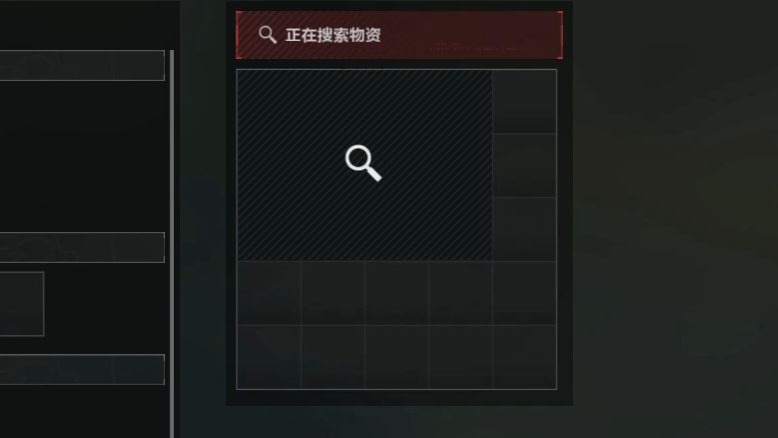
Task: Click the left panel vertical scrollbar
Action: (x=172, y=244)
